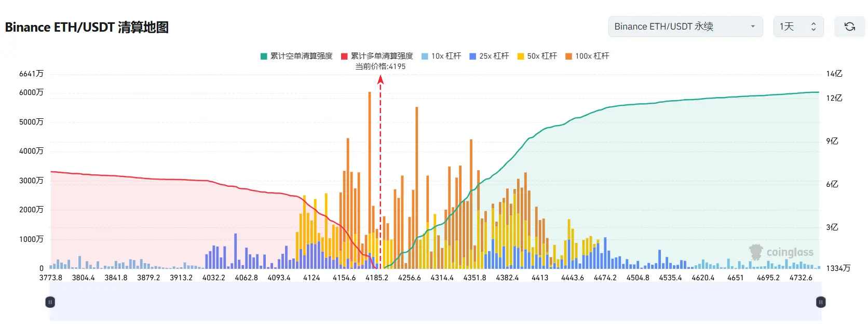Viewport: 868px width, 328px height.
Task: Click the x-axis label 4732.6
Action: pos(801,278)
